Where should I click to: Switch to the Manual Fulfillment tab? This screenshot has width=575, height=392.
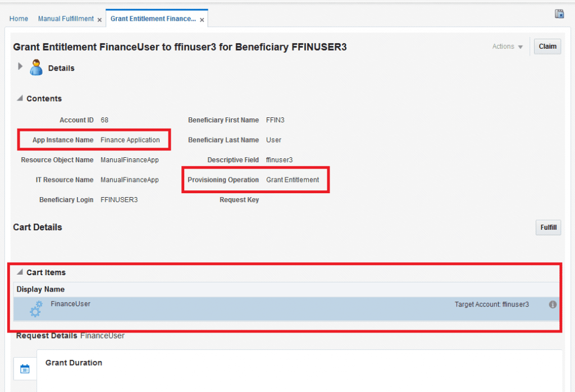pos(66,19)
